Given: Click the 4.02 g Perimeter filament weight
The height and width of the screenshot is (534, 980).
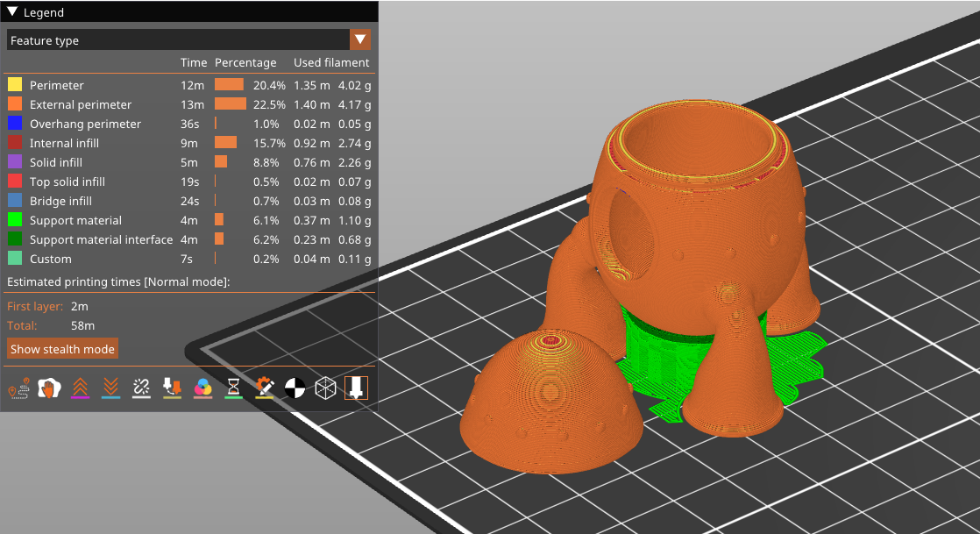Looking at the screenshot, I should 354,85.
